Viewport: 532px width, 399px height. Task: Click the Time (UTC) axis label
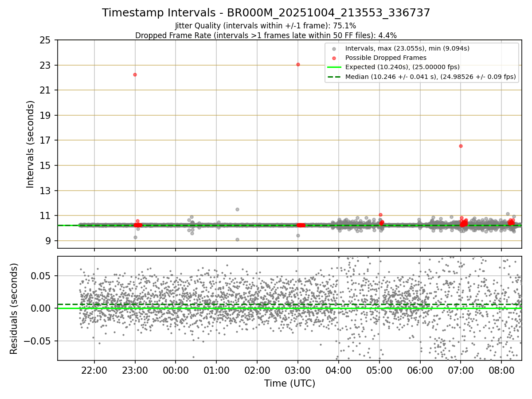(x=289, y=383)
